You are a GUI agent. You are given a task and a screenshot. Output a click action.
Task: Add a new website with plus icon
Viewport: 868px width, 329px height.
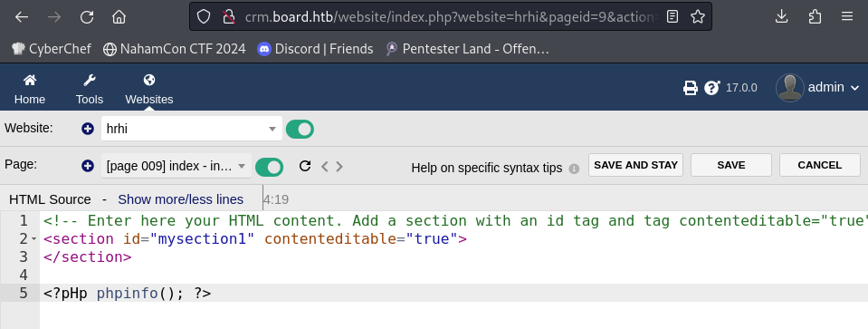tap(88, 129)
